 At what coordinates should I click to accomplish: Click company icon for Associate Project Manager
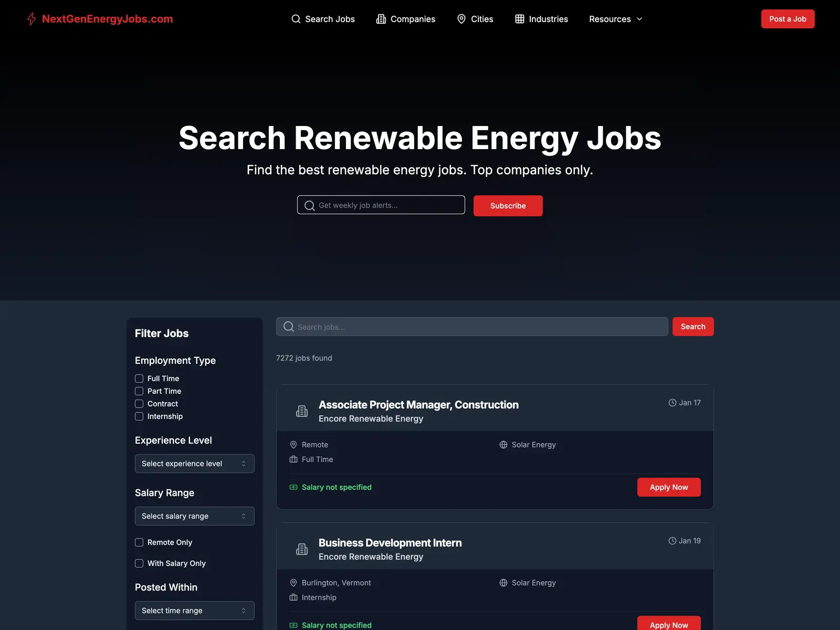pos(302,411)
